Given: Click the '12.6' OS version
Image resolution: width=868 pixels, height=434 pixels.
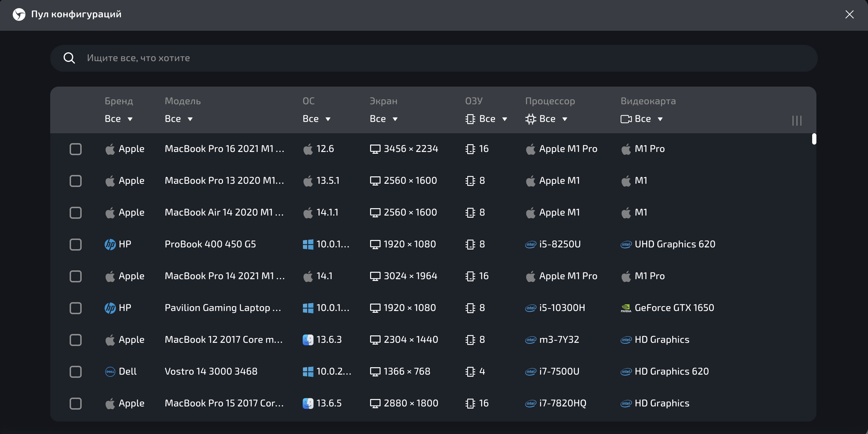Looking at the screenshot, I should click(325, 149).
